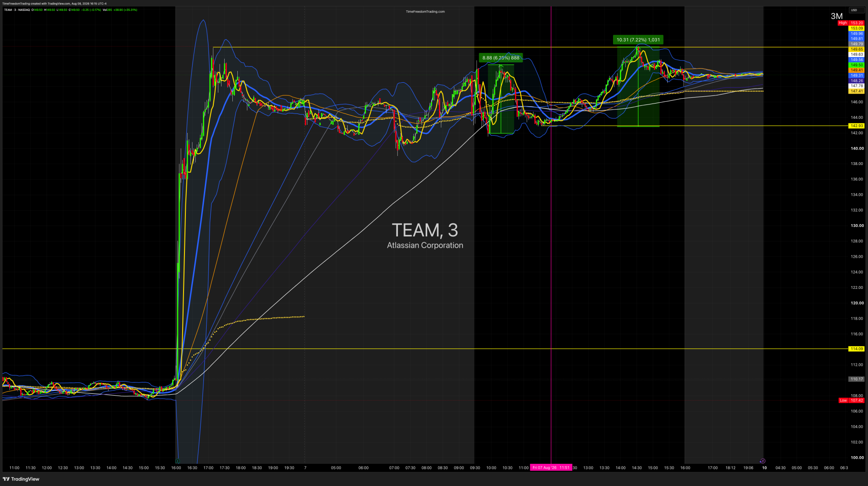This screenshot has width=868, height=486.
Task: Click the 100.00 price axis tick
Action: point(857,458)
